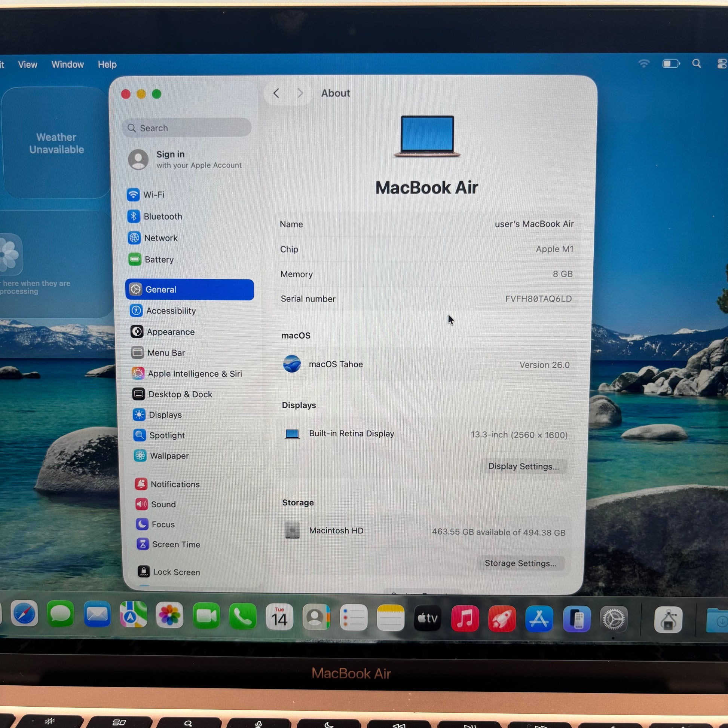This screenshot has height=728, width=728.
Task: Open Screen Time settings
Action: (175, 544)
